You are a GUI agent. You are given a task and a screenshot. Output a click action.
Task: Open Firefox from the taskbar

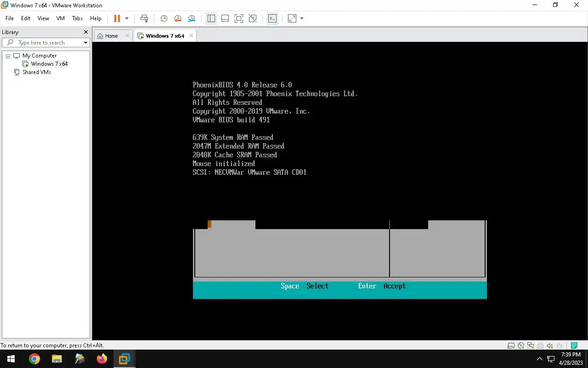coord(102,359)
